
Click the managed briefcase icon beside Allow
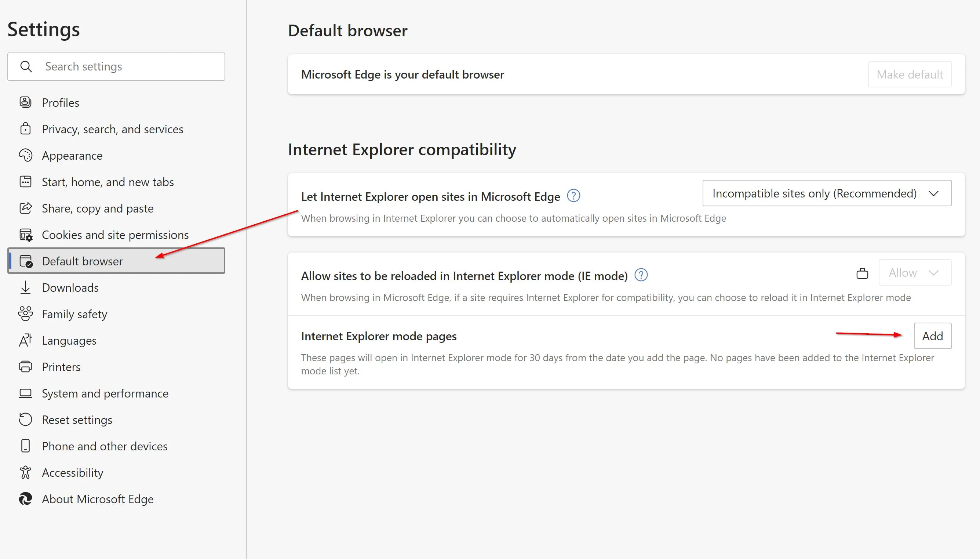862,273
